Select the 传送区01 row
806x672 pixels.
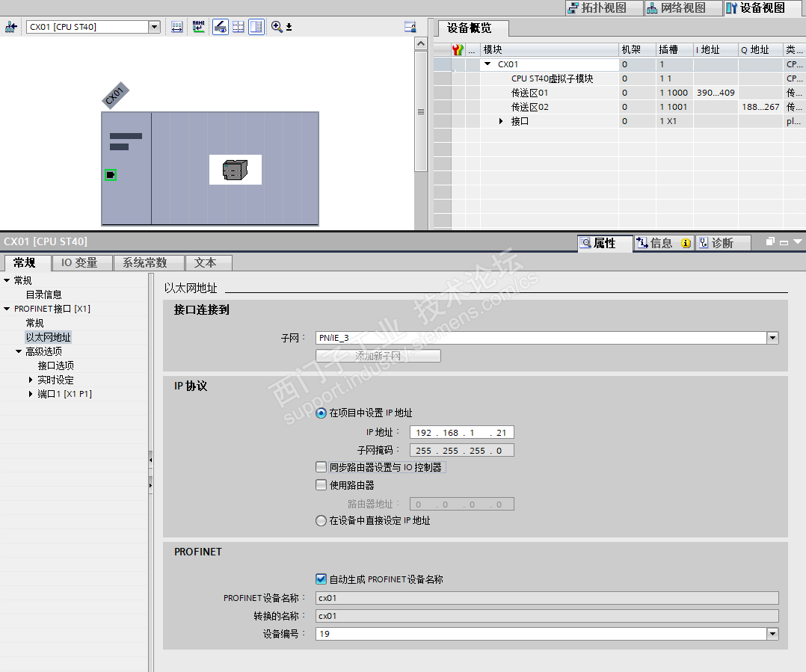(x=619, y=93)
